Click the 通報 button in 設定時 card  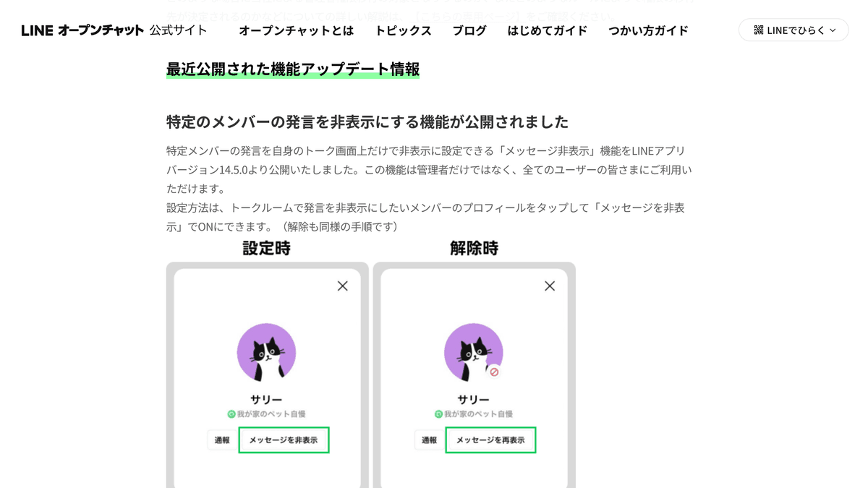(x=222, y=440)
